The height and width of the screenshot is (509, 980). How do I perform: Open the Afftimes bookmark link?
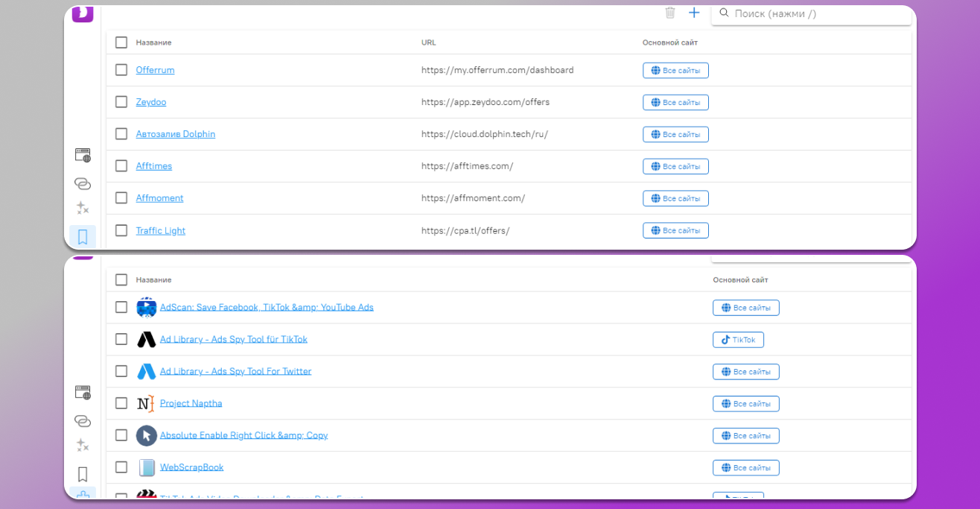click(153, 166)
